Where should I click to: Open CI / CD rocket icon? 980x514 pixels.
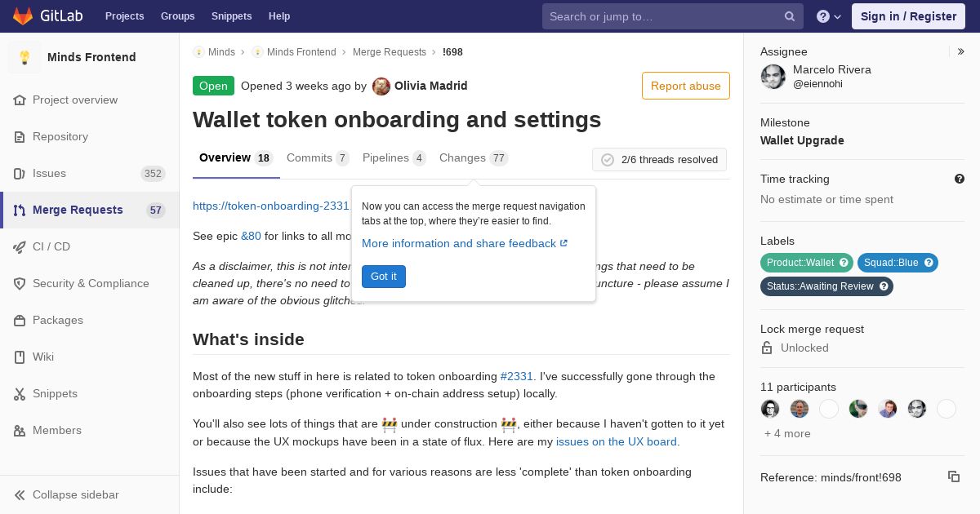pyautogui.click(x=20, y=247)
